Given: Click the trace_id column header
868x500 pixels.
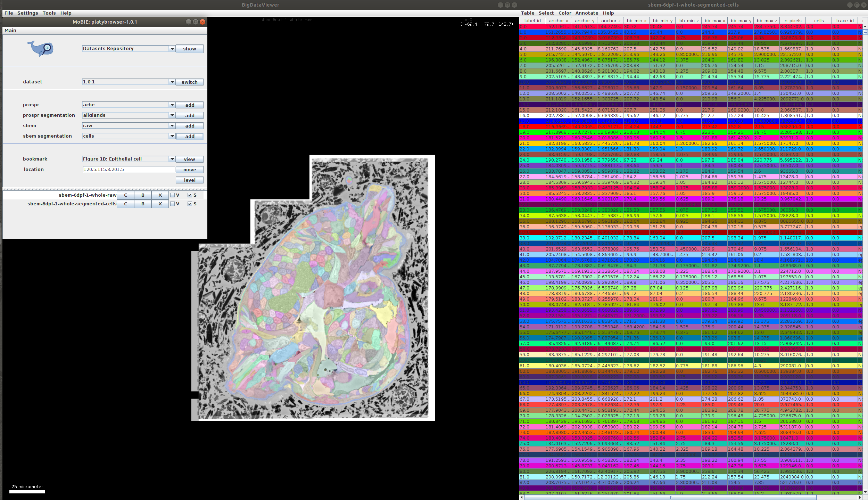Looking at the screenshot, I should pyautogui.click(x=845, y=21).
